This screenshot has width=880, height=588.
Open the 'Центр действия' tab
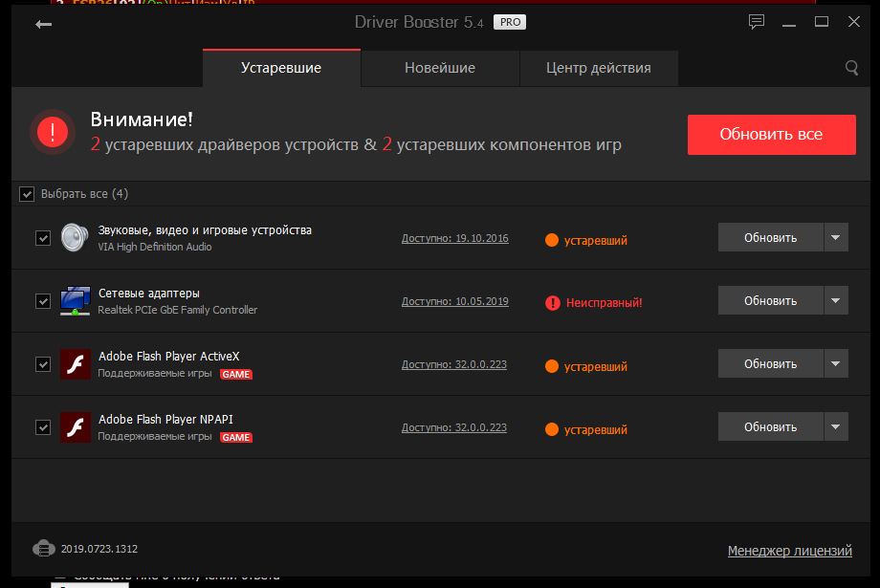(599, 68)
